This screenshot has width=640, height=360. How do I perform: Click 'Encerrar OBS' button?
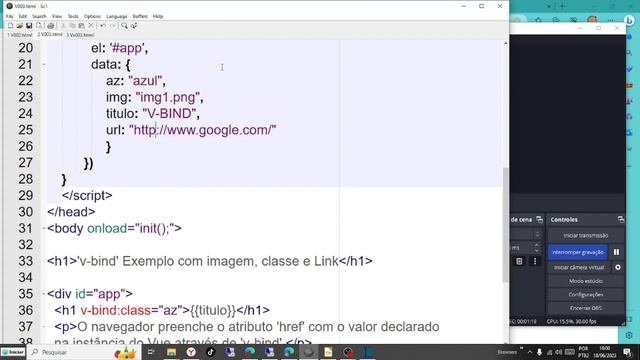point(586,308)
